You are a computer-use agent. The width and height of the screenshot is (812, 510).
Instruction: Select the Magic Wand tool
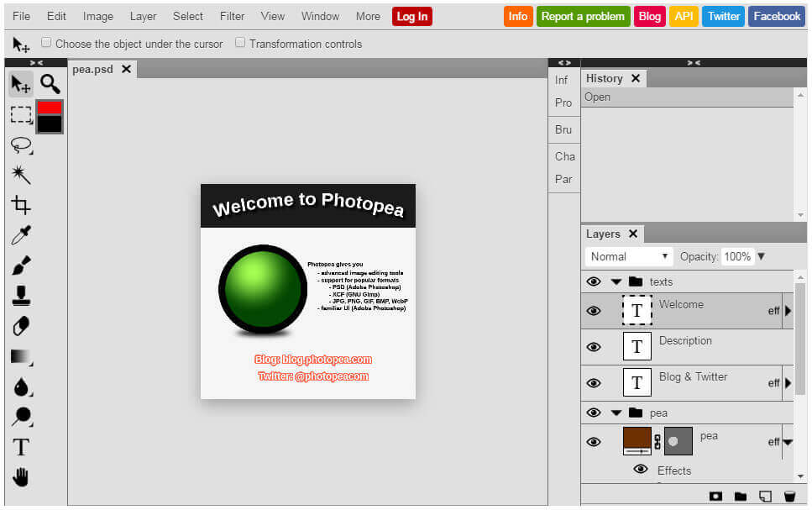21,176
